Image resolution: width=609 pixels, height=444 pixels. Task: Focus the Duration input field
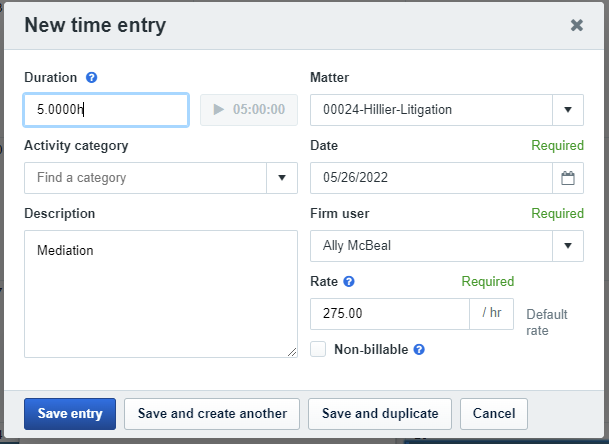pyautogui.click(x=106, y=110)
